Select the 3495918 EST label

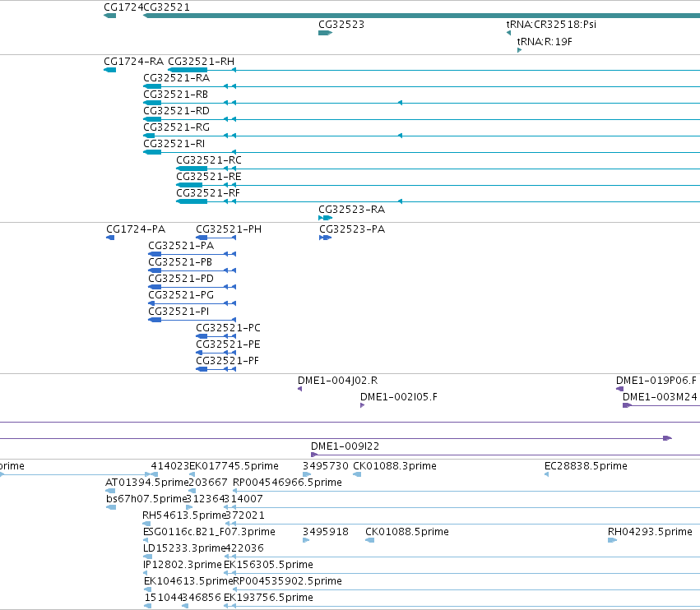(x=326, y=532)
